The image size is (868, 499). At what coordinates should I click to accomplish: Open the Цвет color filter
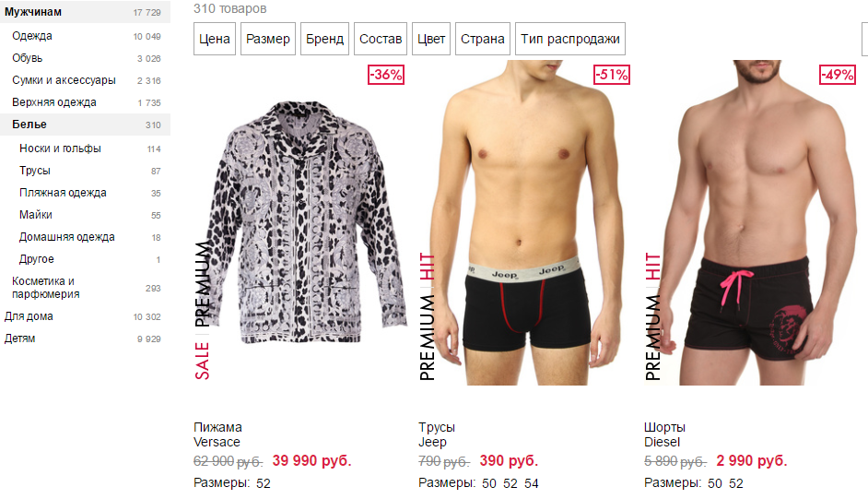tap(431, 39)
